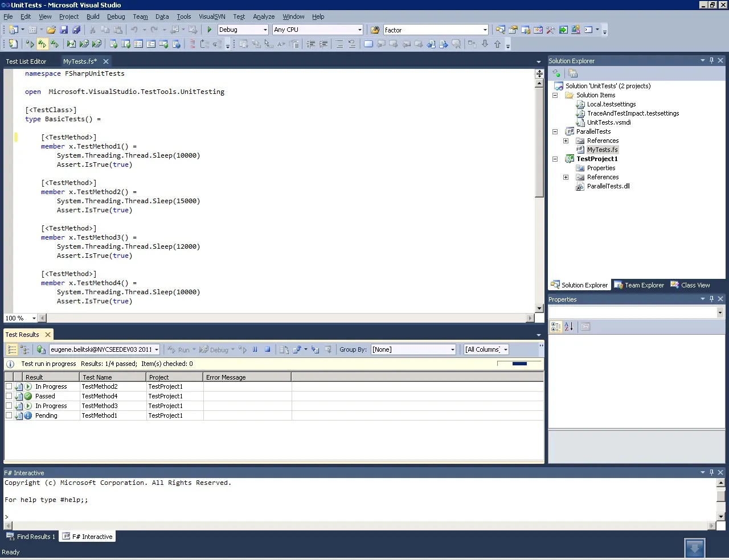Start debugging with the green play arrow

[210, 30]
